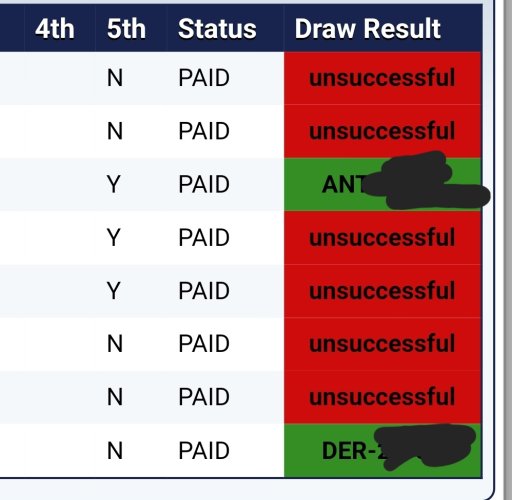
Task: Click the N value in the DER- row
Action: click(115, 451)
